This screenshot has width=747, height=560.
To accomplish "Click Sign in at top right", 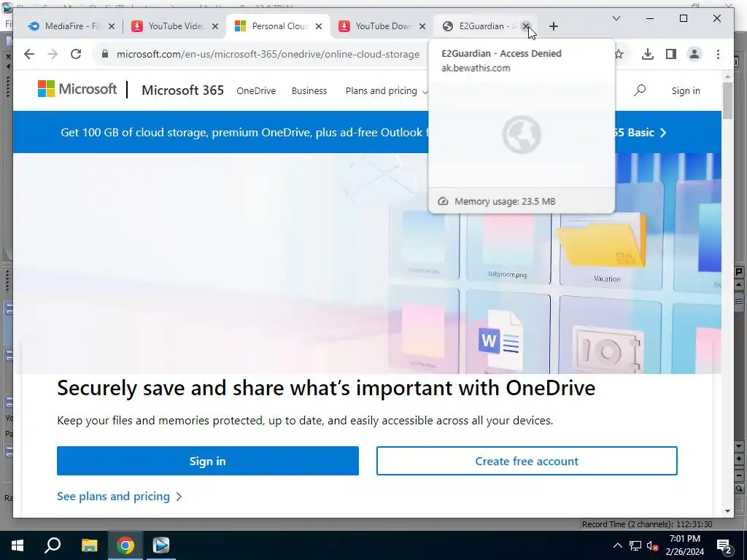I will tap(686, 90).
